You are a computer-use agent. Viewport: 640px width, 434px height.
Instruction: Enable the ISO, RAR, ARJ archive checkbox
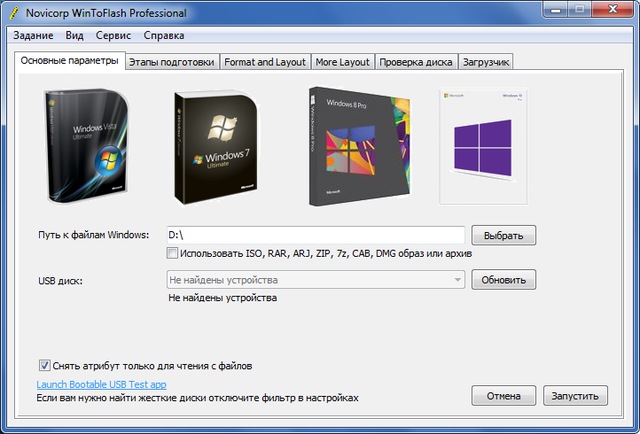173,253
